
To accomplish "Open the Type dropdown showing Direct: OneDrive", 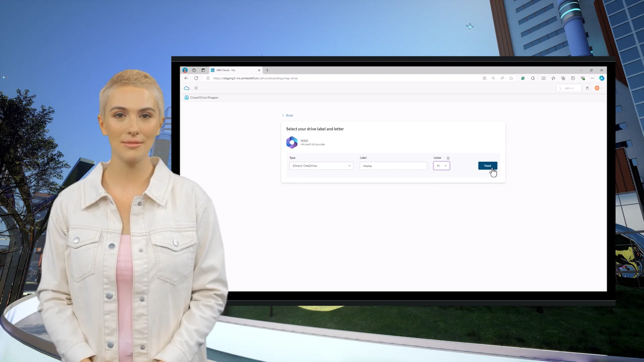I will click(321, 166).
